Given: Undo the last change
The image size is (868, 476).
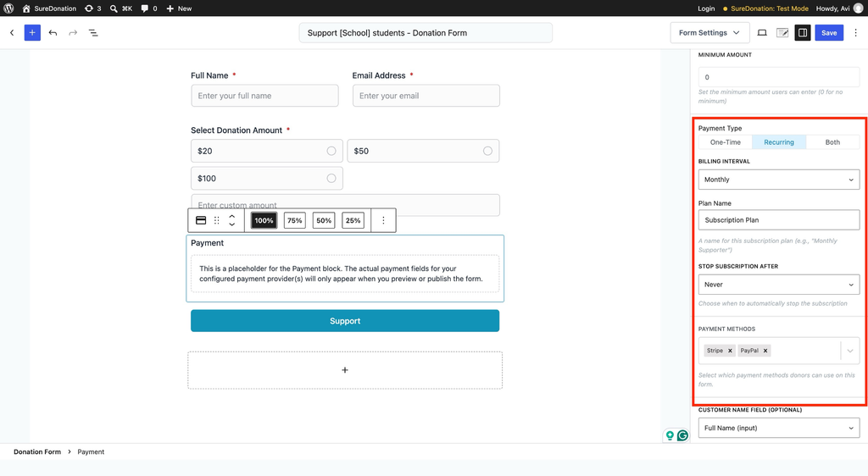Looking at the screenshot, I should [x=53, y=33].
